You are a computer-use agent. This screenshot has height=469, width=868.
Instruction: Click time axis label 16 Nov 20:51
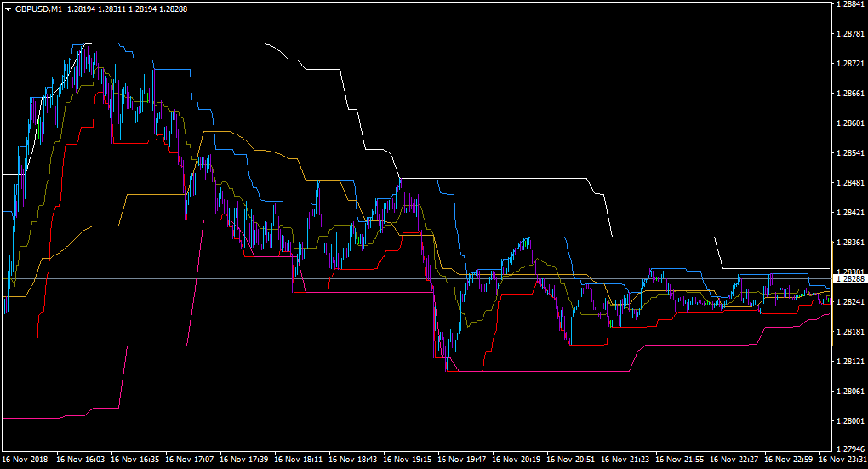pyautogui.click(x=570, y=459)
